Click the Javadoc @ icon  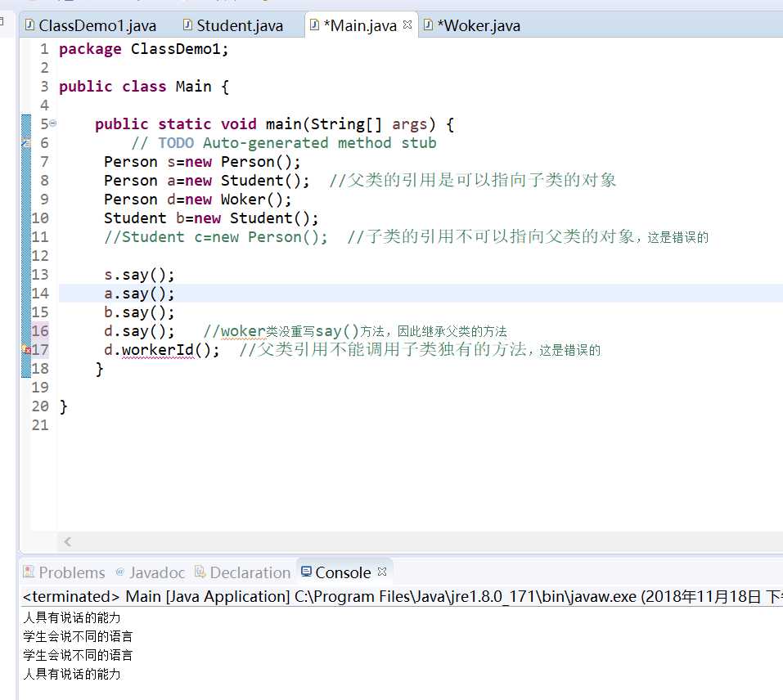(x=119, y=572)
